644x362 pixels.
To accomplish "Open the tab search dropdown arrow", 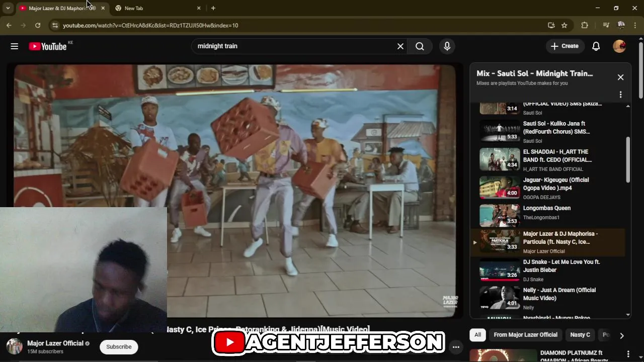I will (x=8, y=8).
